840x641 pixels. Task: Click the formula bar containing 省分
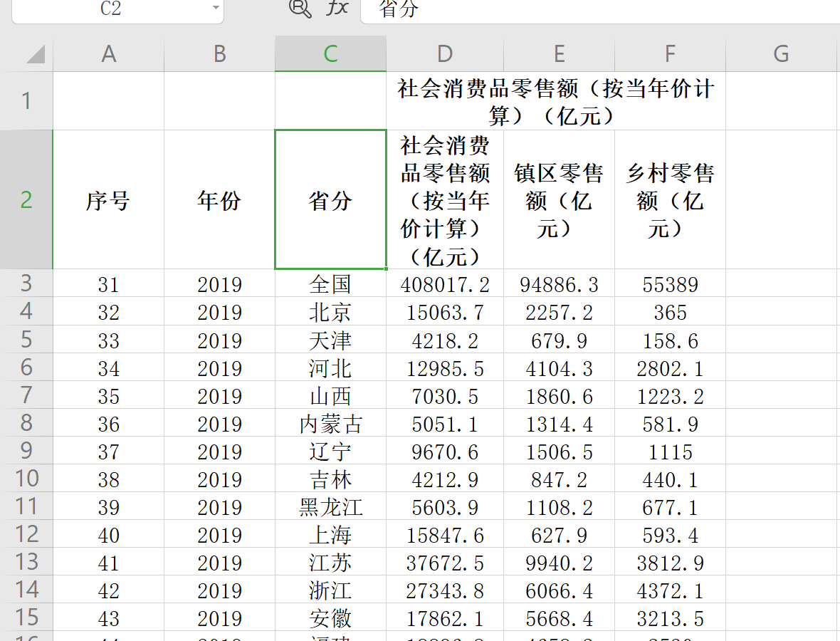tap(600, 10)
